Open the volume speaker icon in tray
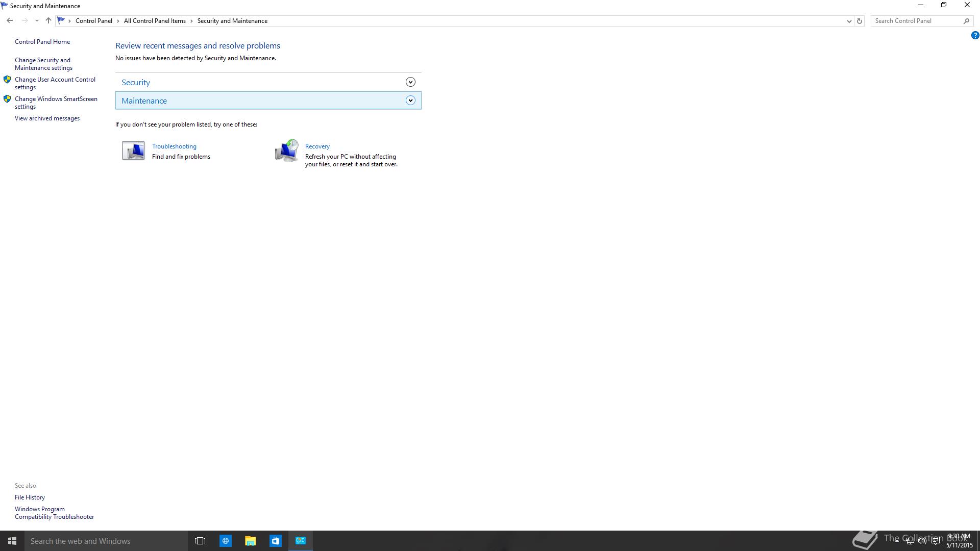 pos(922,541)
